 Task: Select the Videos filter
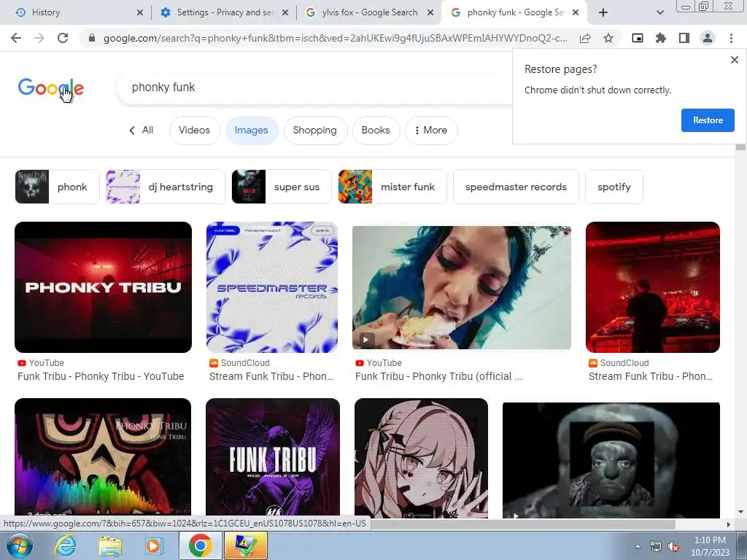194,130
